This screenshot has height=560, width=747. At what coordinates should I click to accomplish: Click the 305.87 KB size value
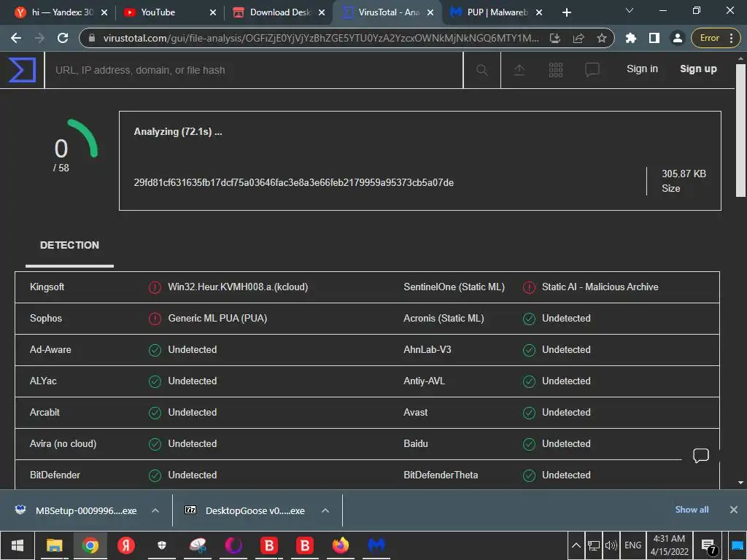click(684, 174)
